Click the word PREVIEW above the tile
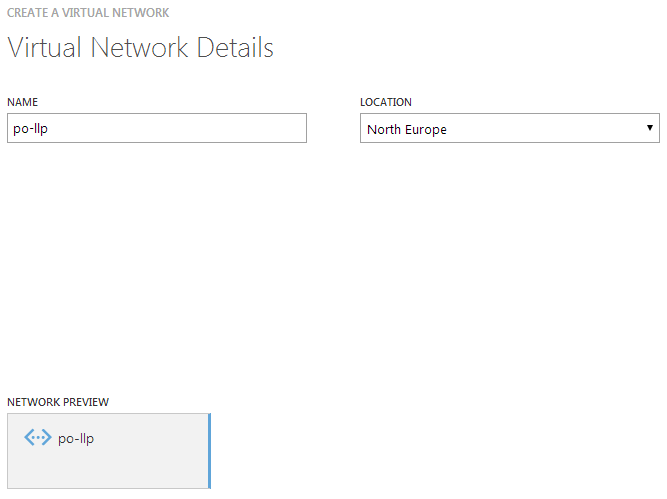 (87, 402)
